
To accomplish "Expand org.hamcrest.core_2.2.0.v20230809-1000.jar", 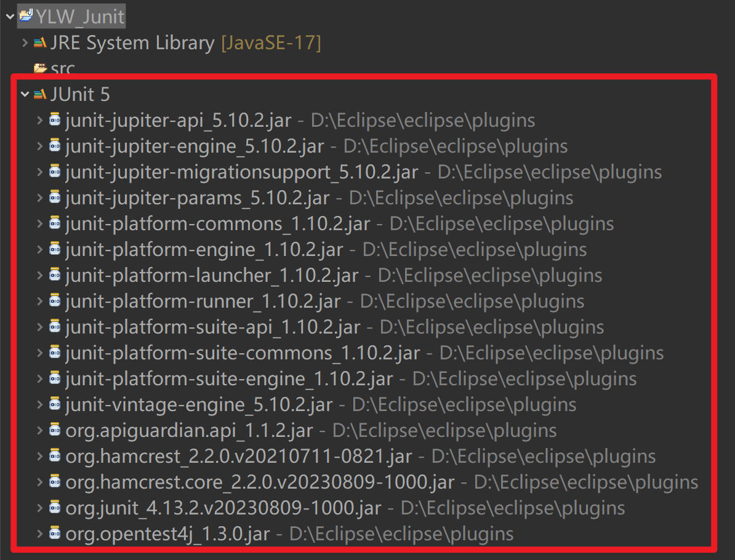I will pyautogui.click(x=40, y=481).
